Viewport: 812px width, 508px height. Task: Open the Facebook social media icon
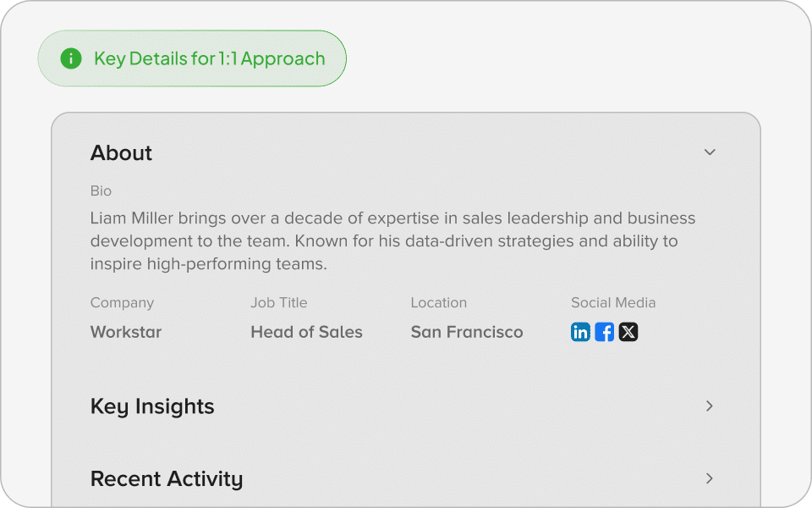tap(604, 332)
